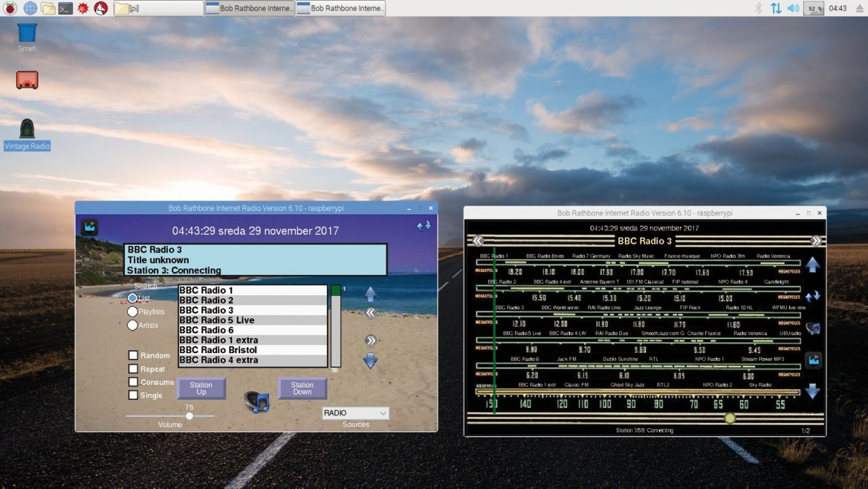Open the network arrows tray icon

775,8
